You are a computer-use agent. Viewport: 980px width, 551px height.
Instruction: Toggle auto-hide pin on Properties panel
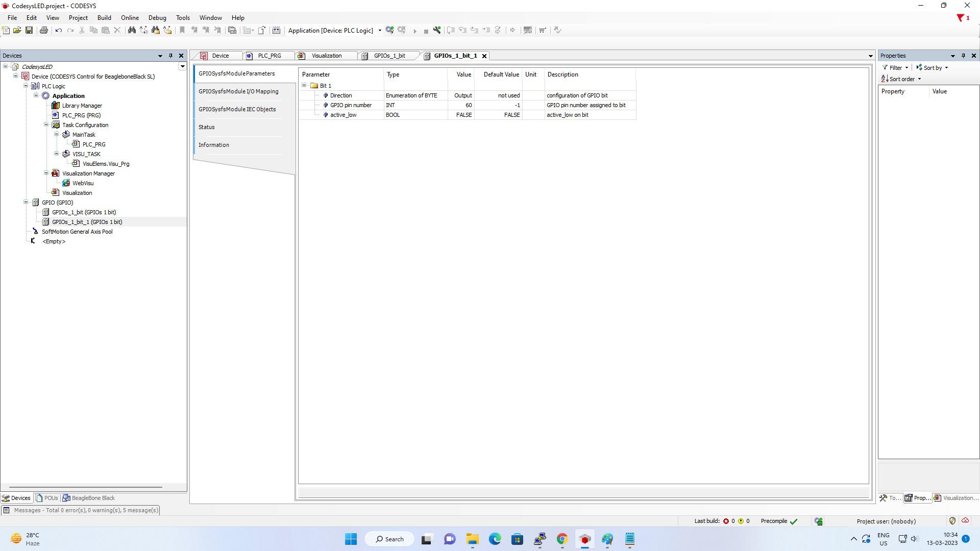(963, 56)
